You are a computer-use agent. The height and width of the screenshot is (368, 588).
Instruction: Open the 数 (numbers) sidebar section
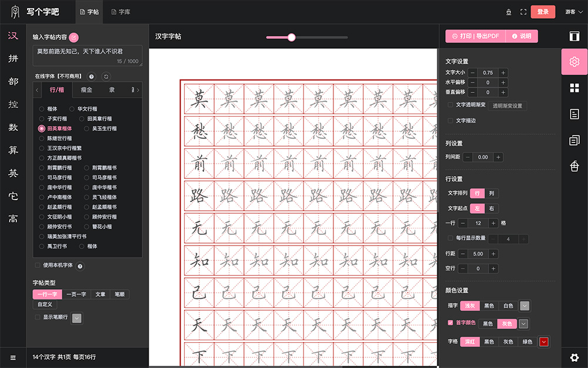click(13, 127)
